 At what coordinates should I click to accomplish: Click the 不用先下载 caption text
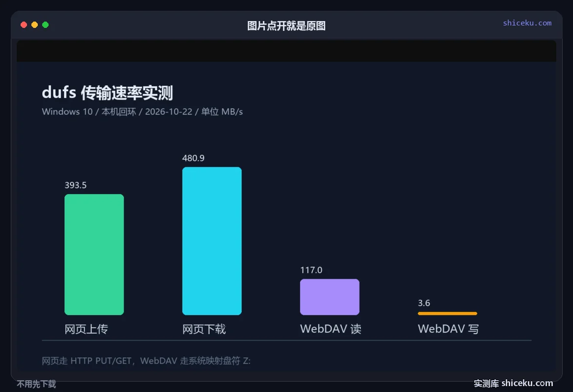click(x=36, y=384)
